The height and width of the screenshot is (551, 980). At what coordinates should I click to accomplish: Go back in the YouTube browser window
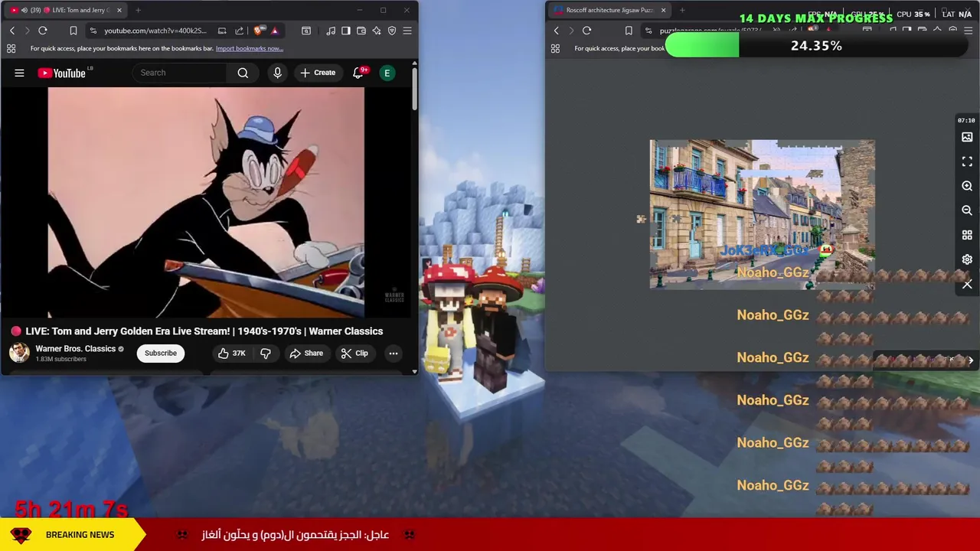[12, 31]
